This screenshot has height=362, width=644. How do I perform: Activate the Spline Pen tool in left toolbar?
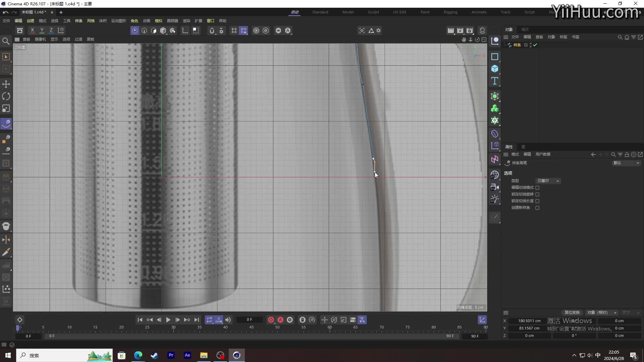(x=6, y=124)
